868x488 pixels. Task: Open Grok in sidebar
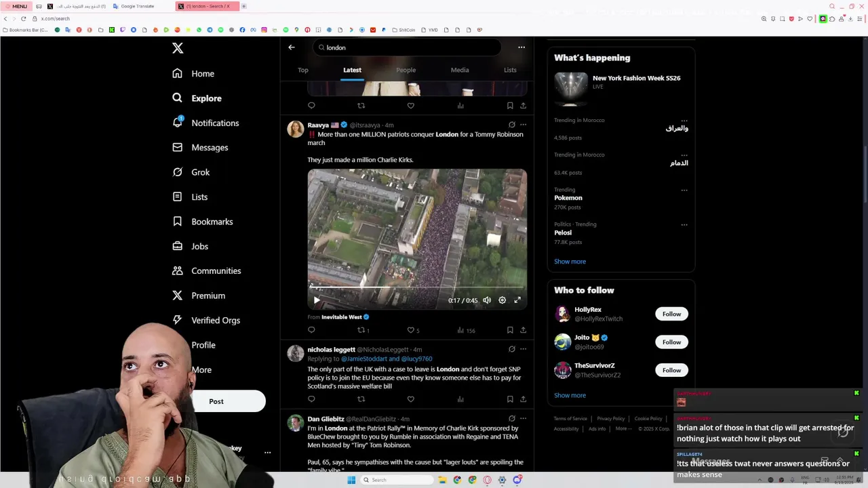(x=191, y=172)
